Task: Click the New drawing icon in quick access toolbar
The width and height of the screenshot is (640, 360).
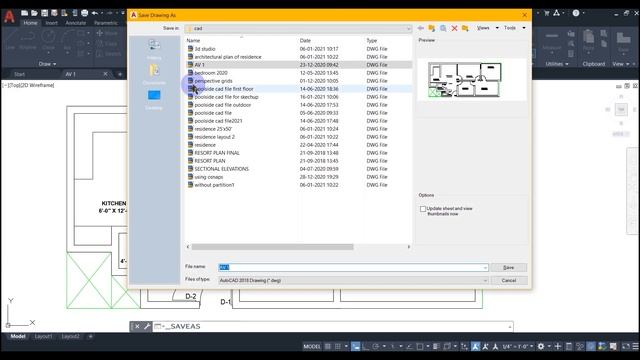Action: (24, 13)
